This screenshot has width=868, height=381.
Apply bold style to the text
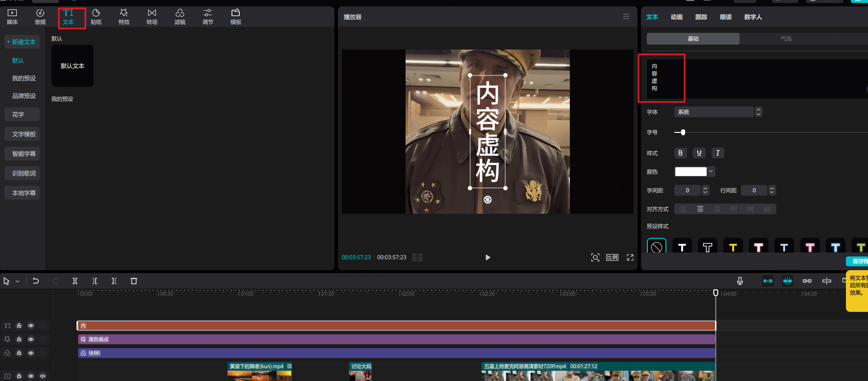tap(680, 153)
